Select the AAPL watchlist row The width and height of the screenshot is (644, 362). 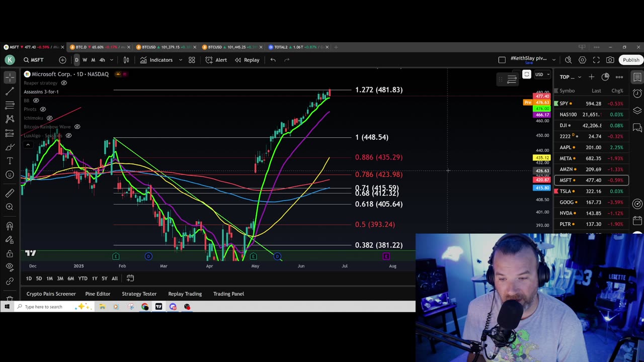pyautogui.click(x=591, y=147)
